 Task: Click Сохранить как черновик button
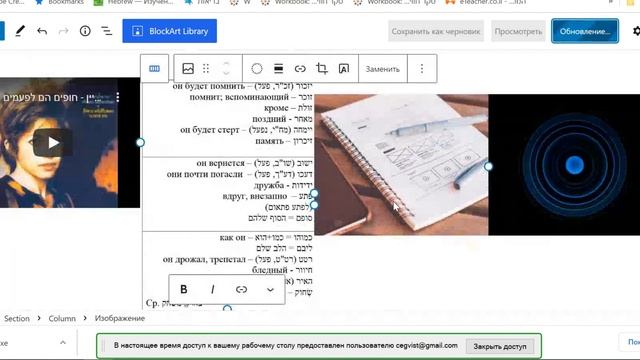(436, 31)
